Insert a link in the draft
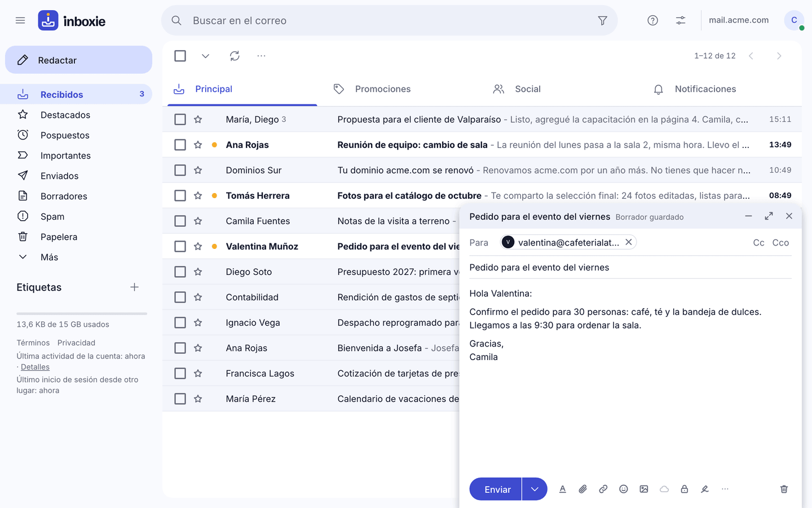Viewport: 812px width, 508px height. click(x=603, y=489)
